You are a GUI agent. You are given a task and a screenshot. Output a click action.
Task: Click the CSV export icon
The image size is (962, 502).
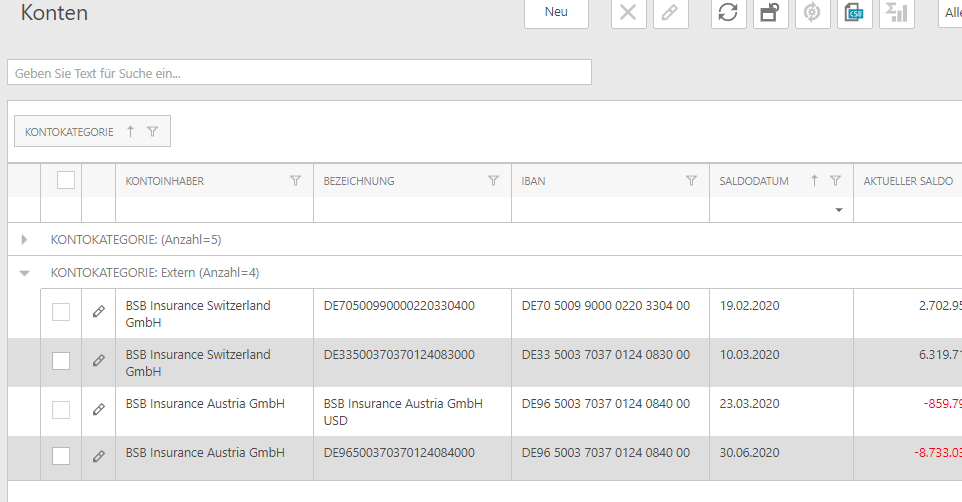point(855,12)
